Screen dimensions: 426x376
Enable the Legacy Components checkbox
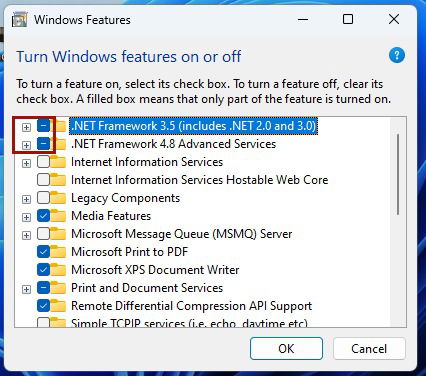[x=43, y=198]
